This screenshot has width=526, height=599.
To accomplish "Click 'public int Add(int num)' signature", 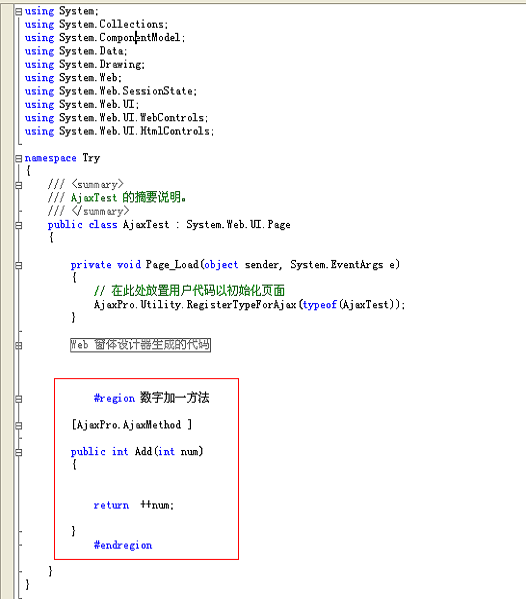I will coord(137,452).
